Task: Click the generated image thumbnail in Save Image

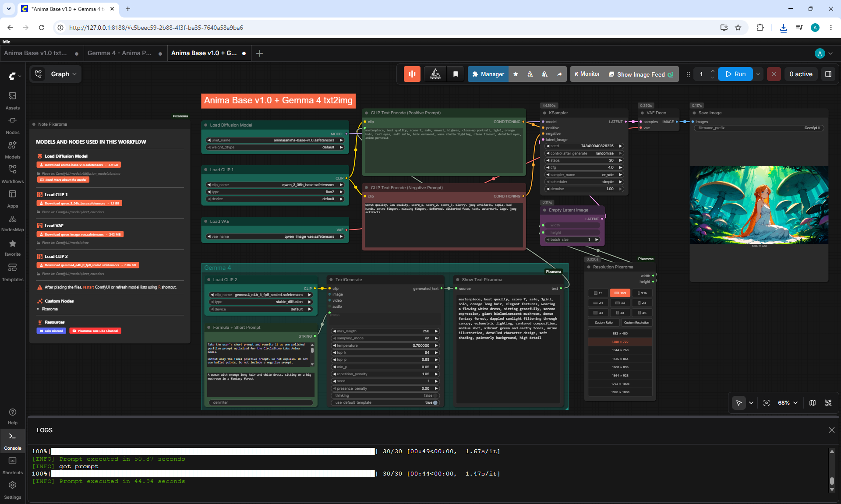Action: click(759, 204)
